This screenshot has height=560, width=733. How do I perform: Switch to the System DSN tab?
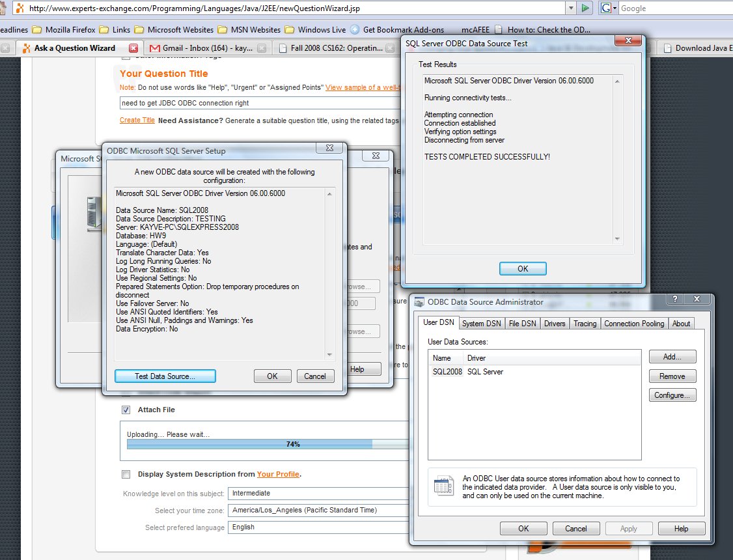(x=481, y=324)
